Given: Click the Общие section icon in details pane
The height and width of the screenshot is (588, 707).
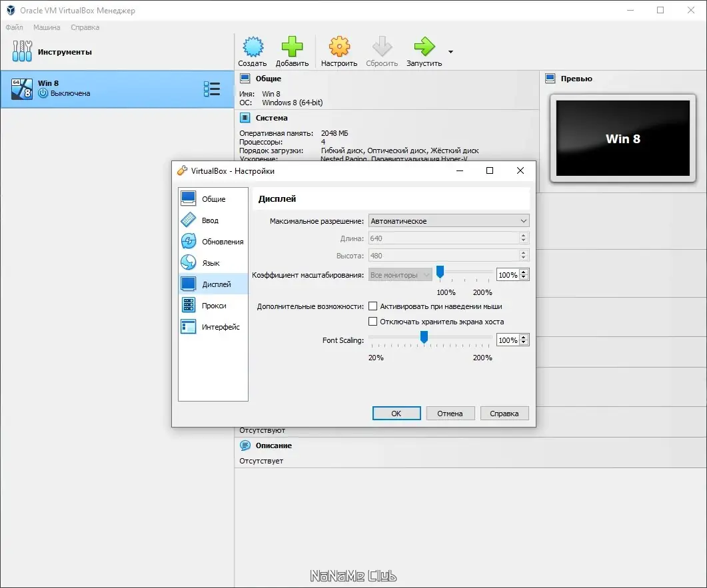Looking at the screenshot, I should click(x=245, y=79).
